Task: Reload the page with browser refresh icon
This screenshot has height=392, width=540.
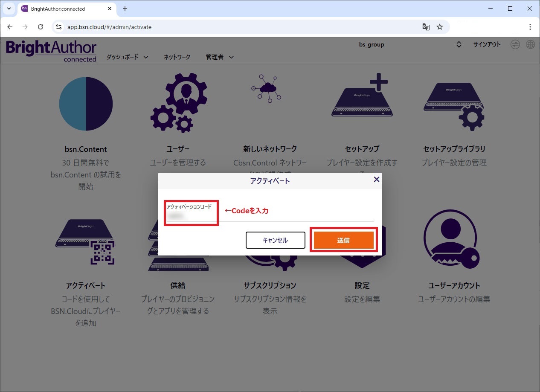Action: 41,27
